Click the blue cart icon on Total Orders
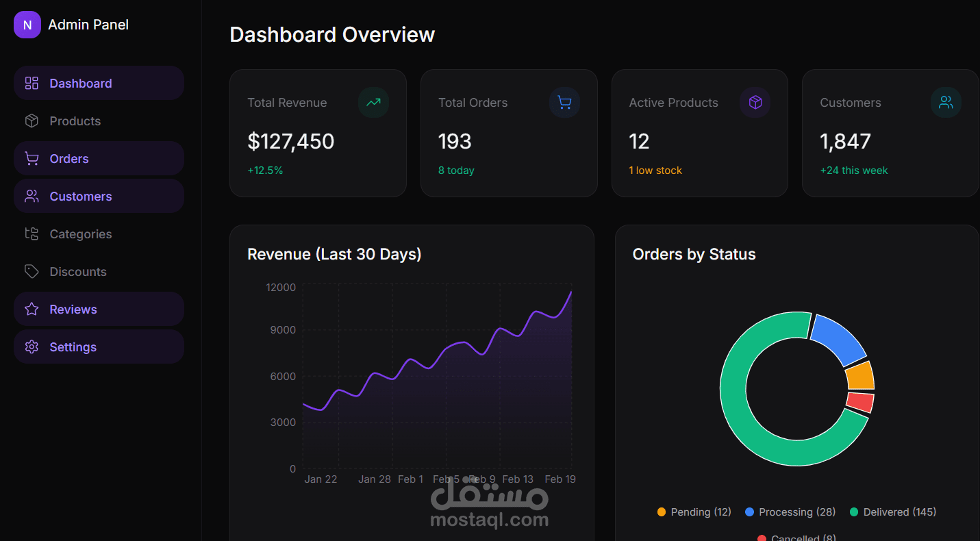The height and width of the screenshot is (541, 980). click(x=564, y=103)
